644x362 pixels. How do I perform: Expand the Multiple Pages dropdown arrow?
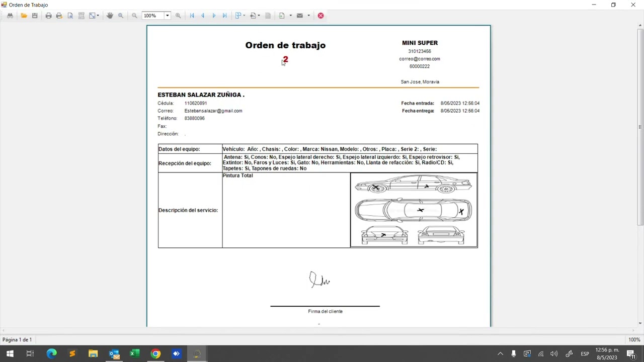click(x=244, y=16)
